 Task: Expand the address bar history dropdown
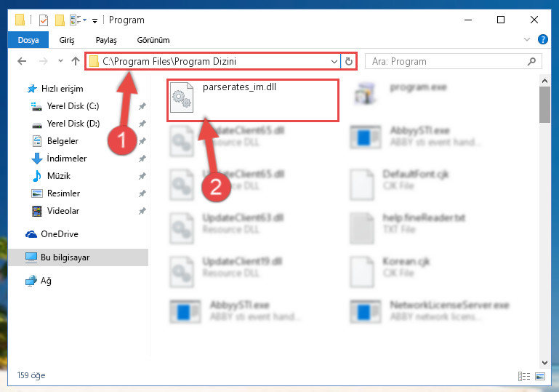[x=334, y=61]
